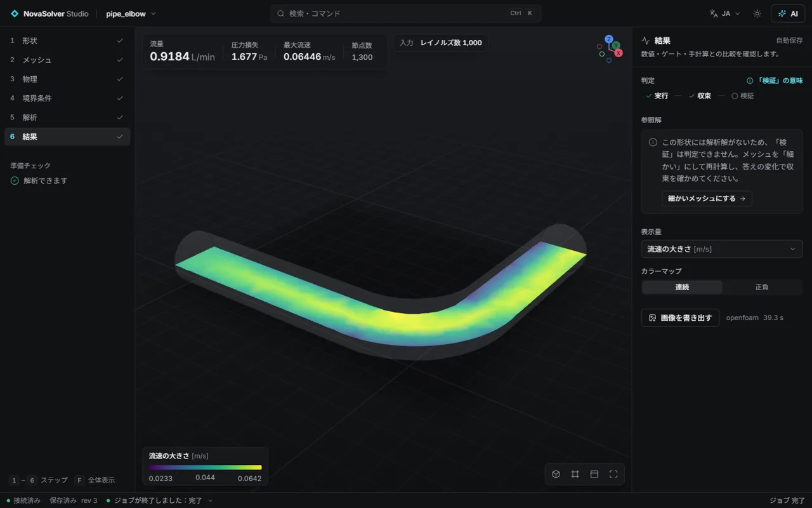Click the info icon in the 参照解 note
812x508 pixels.
[x=653, y=142]
